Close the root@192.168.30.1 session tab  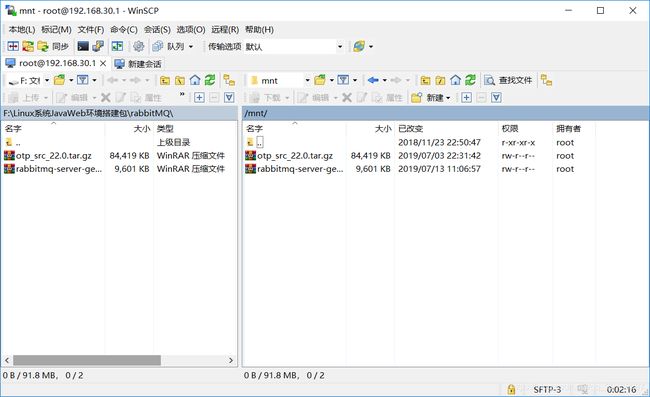(x=103, y=63)
